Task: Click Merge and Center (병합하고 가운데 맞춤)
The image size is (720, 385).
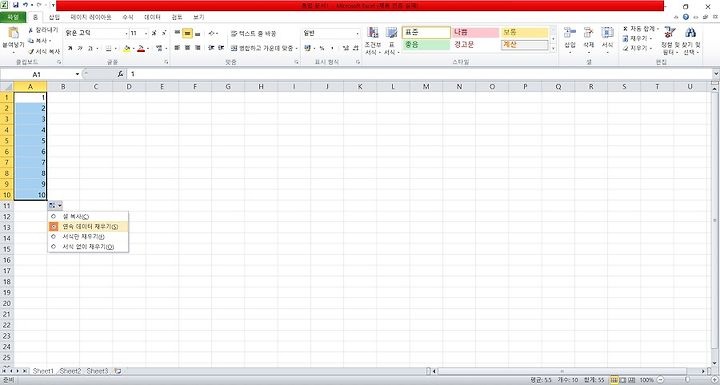Action: (264, 48)
